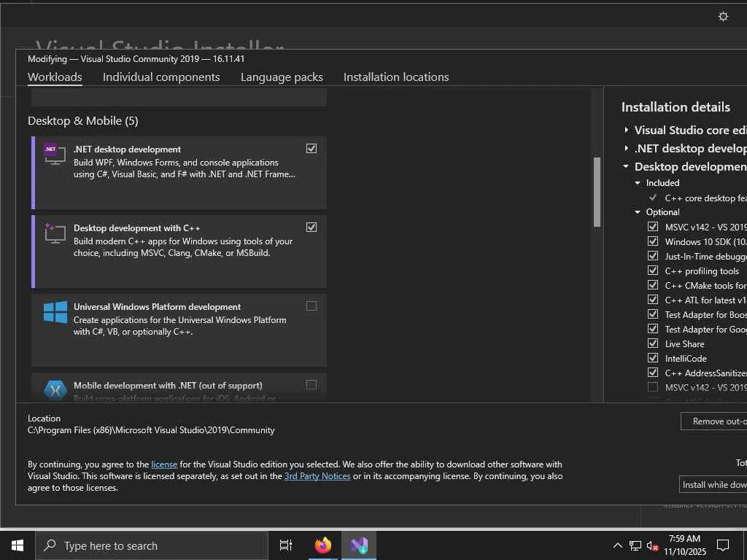Open the license link
Image resolution: width=747 pixels, height=560 pixels.
pyautogui.click(x=164, y=464)
